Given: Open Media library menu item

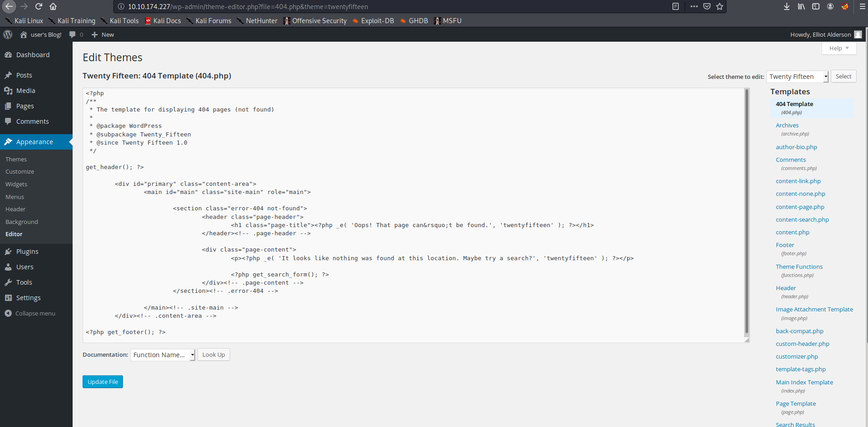Looking at the screenshot, I should (x=36, y=91).
